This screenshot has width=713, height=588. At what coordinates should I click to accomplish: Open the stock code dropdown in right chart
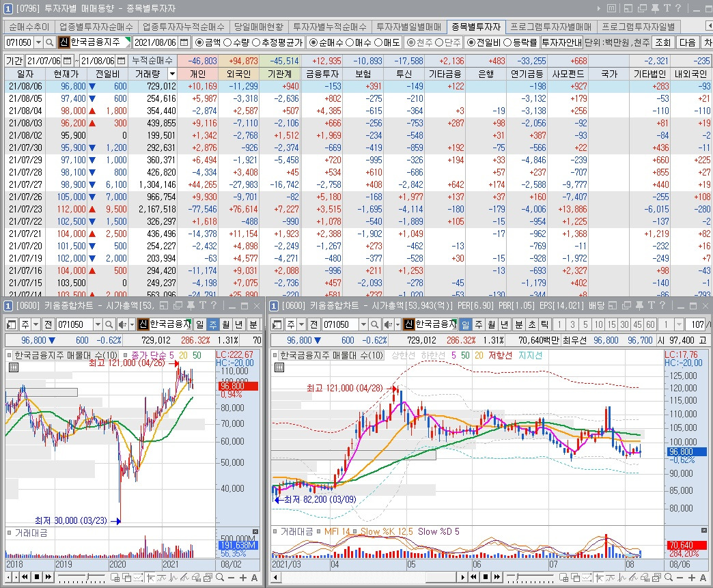(x=363, y=324)
